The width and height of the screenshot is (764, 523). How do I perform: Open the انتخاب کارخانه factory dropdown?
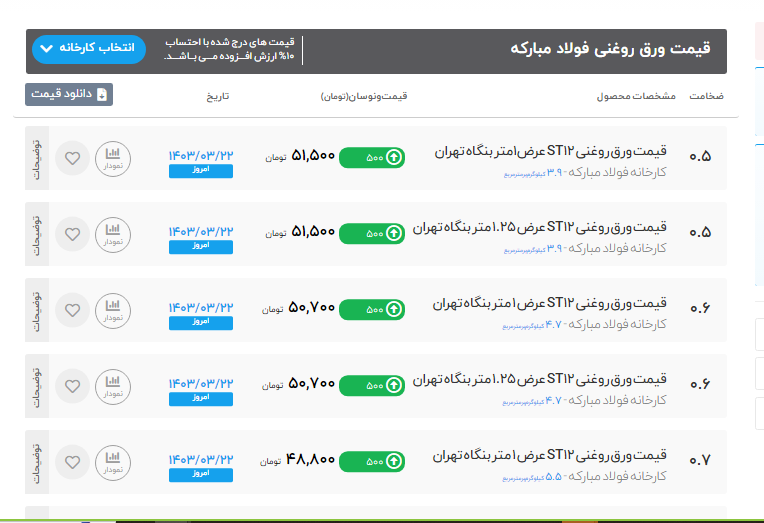(89, 49)
